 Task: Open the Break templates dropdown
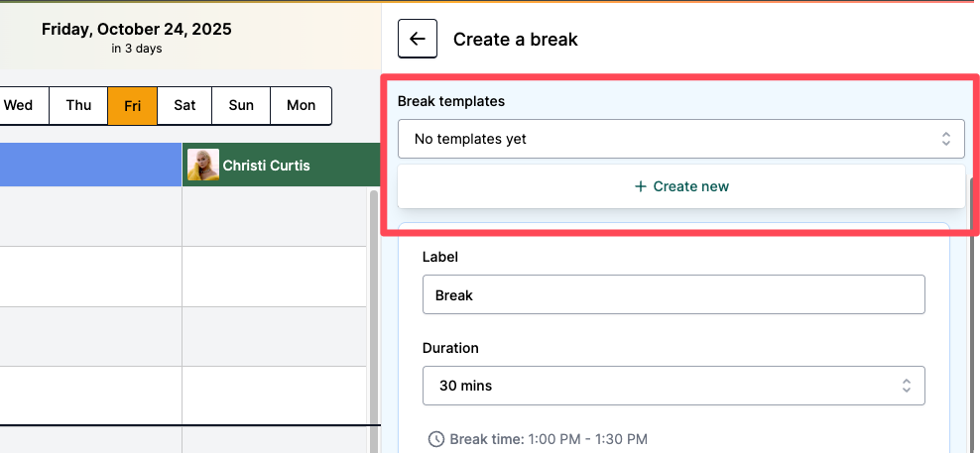click(x=680, y=139)
